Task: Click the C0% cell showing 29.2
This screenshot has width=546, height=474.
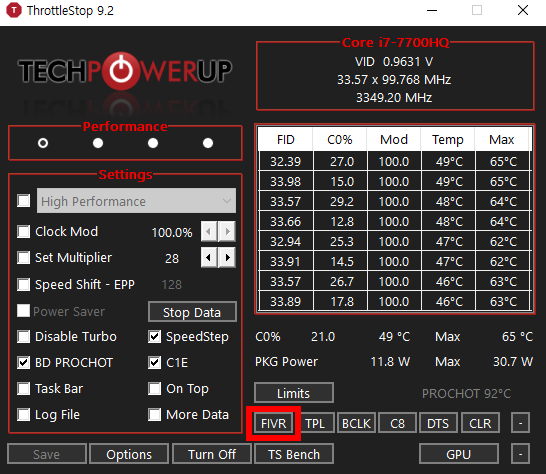Action: click(x=341, y=201)
